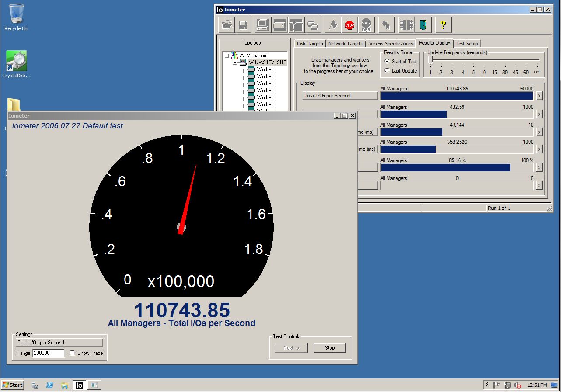The height and width of the screenshot is (392, 561).
Task: Click the 12:51 PM taskbar clock
Action: [x=537, y=385]
